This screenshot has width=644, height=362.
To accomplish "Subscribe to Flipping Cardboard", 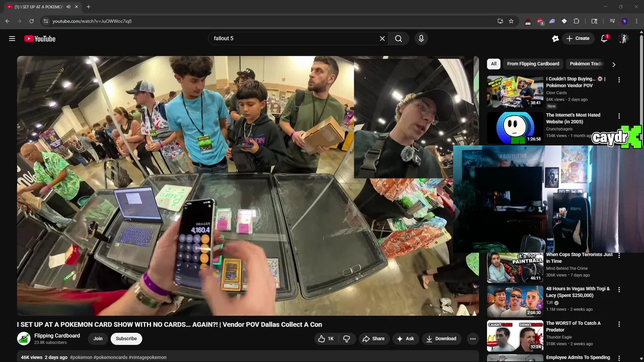I will pos(126,339).
